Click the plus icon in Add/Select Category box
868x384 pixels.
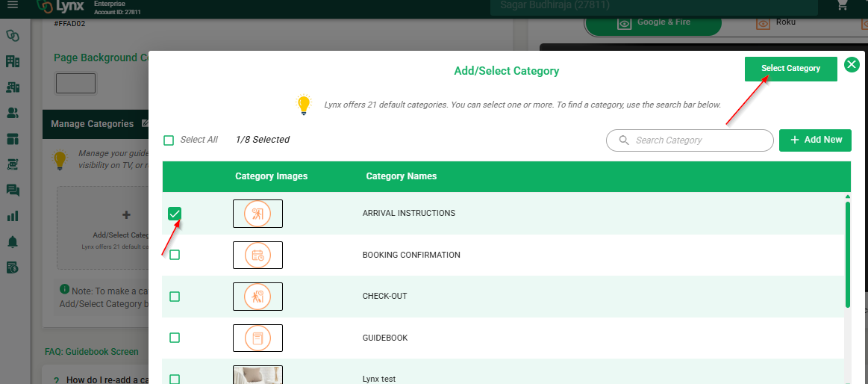126,215
